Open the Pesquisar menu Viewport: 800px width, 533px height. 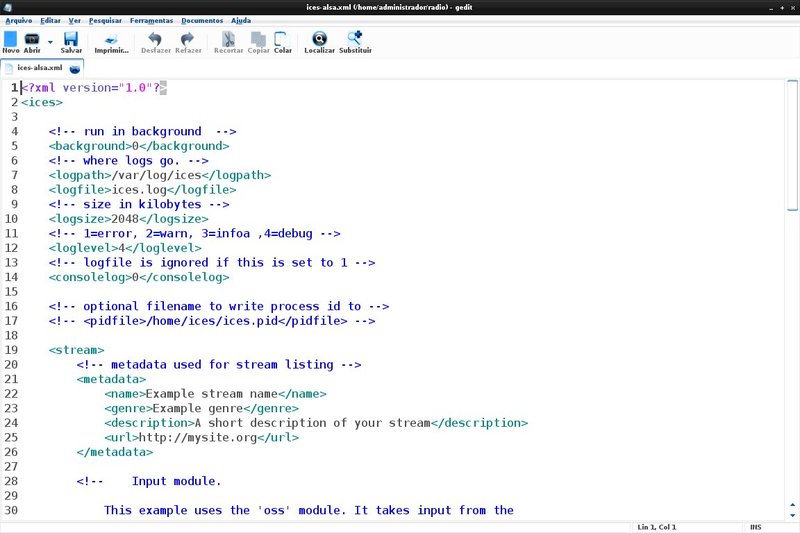click(x=105, y=20)
